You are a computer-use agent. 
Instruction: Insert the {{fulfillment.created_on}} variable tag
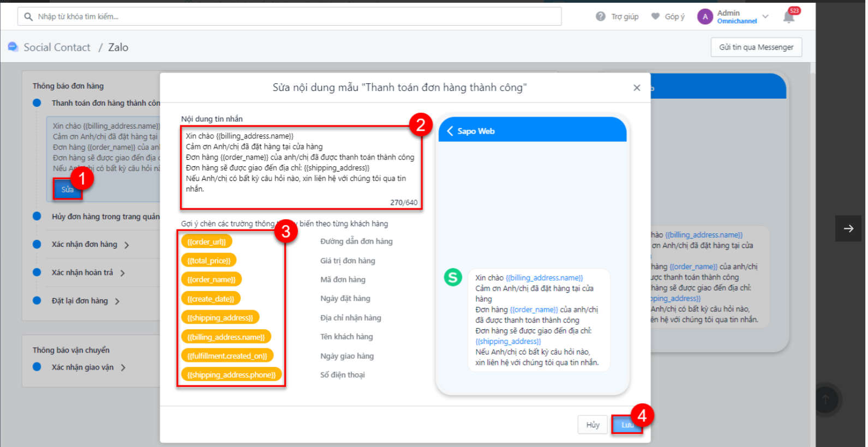point(228,356)
